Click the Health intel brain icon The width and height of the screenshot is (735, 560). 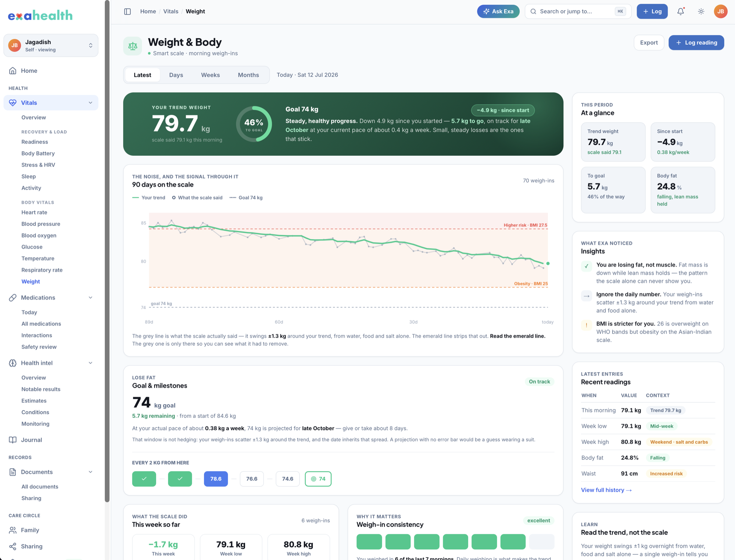click(13, 363)
